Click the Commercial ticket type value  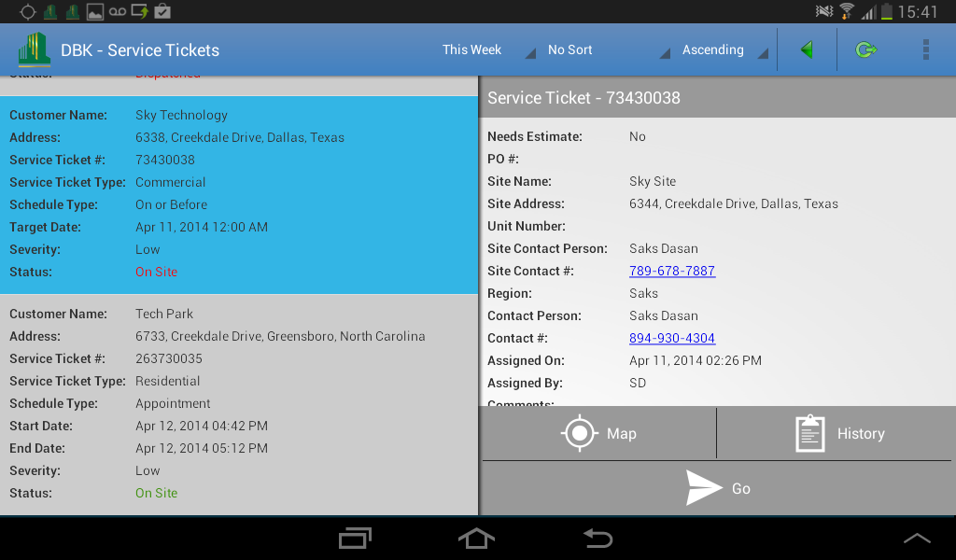170,182
